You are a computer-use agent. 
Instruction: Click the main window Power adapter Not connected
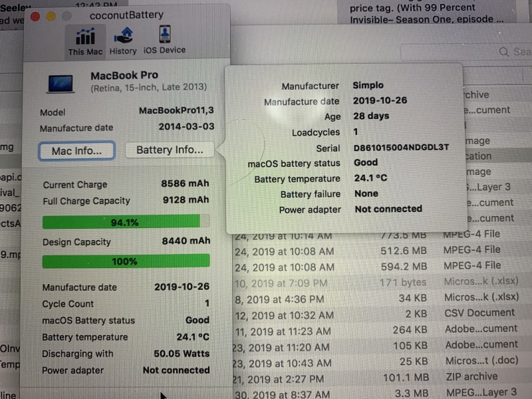pyautogui.click(x=176, y=370)
